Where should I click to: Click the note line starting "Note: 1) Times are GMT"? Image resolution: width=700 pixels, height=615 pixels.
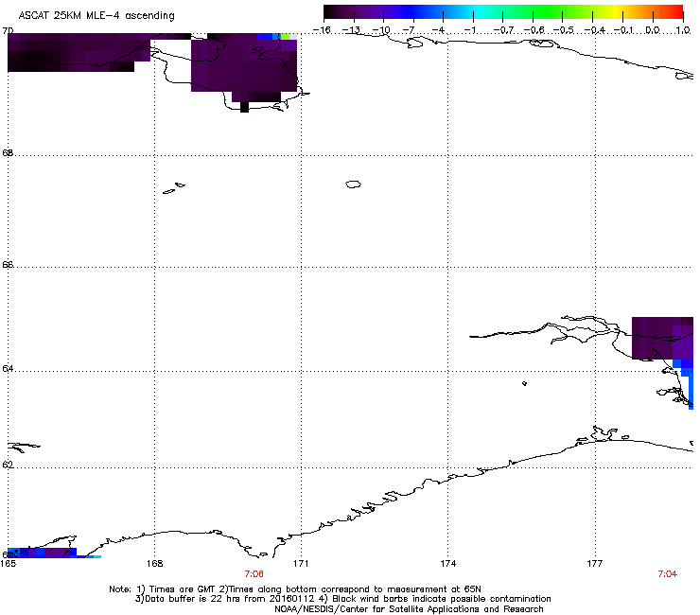coord(295,589)
